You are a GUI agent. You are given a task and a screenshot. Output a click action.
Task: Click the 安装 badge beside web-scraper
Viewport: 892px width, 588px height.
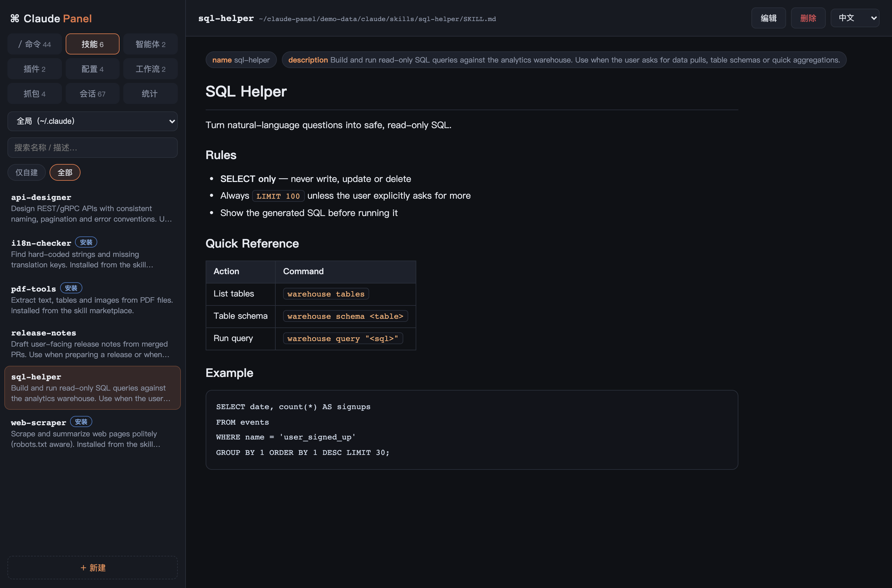click(x=81, y=422)
